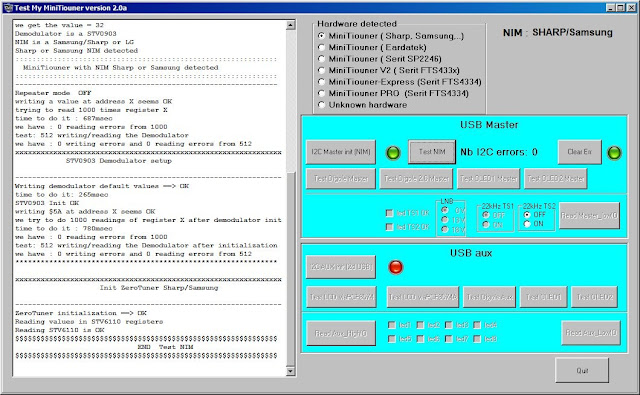640x395 pixels.
Task: Select MiniTiouner V2 (Serit FTS433x)
Action: pos(389,70)
